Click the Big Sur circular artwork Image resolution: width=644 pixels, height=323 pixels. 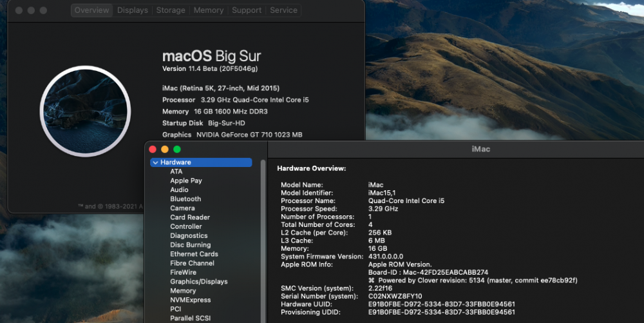point(86,112)
